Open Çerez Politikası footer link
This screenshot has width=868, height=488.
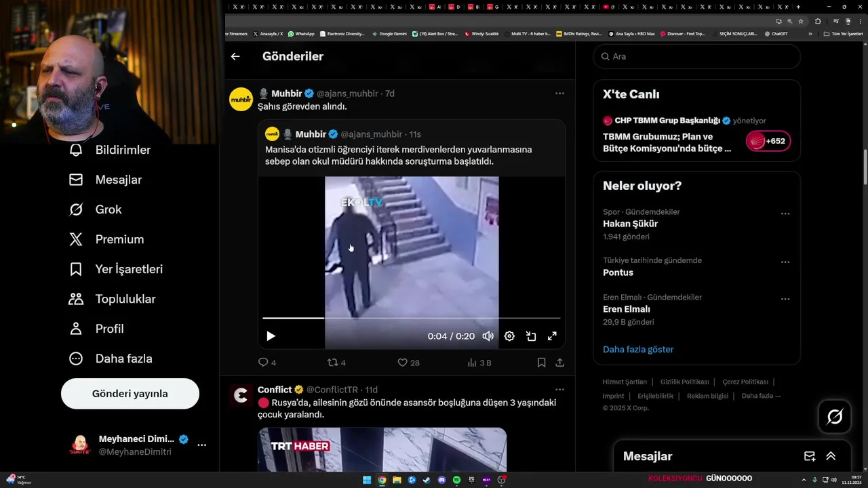click(745, 382)
